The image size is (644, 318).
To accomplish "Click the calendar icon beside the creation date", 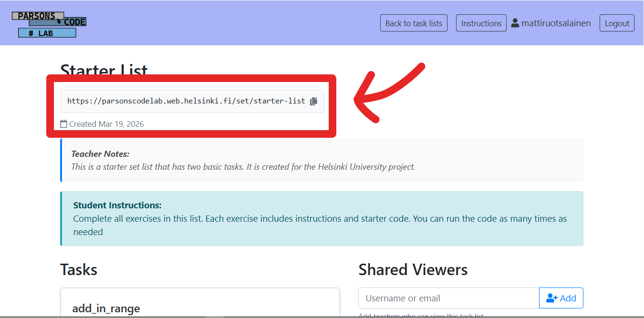I will coord(63,123).
